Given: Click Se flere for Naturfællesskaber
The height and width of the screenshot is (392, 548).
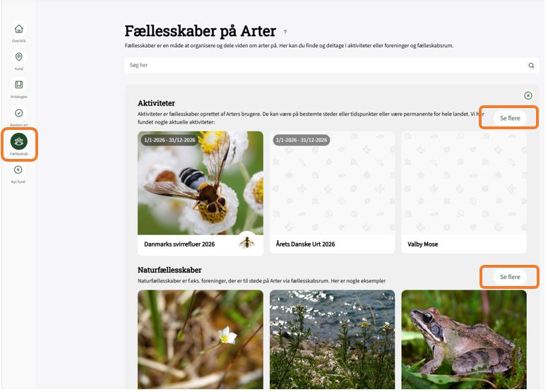Looking at the screenshot, I should [x=510, y=277].
